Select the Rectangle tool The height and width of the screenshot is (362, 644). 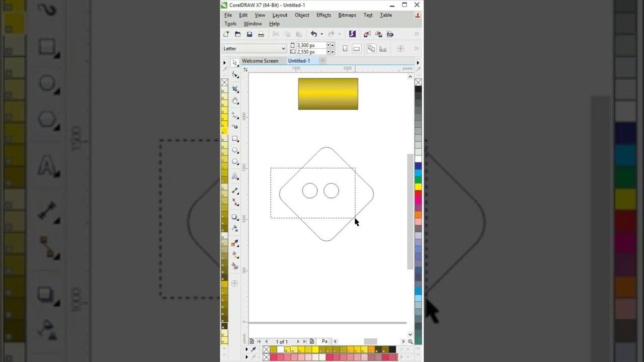[x=235, y=139]
